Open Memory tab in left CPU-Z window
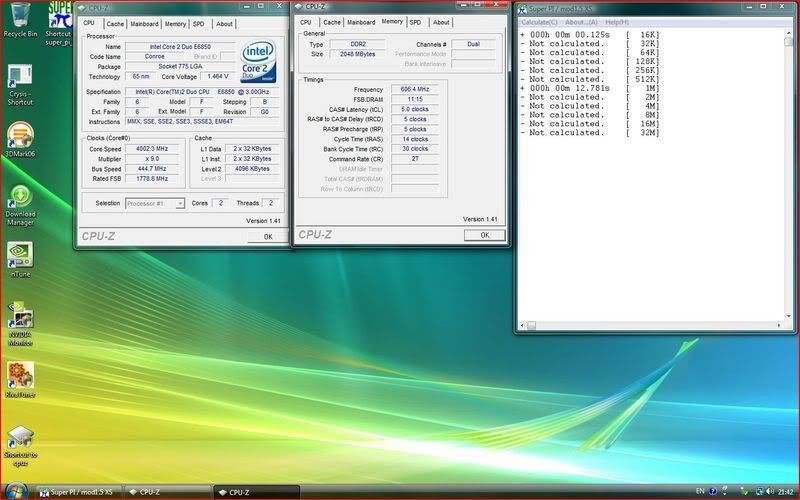The height and width of the screenshot is (500, 800). click(175, 24)
